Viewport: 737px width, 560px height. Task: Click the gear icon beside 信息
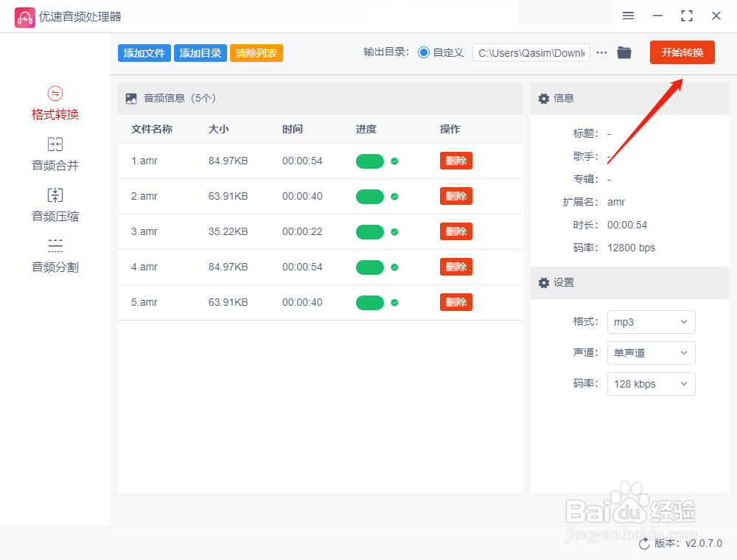(x=543, y=98)
